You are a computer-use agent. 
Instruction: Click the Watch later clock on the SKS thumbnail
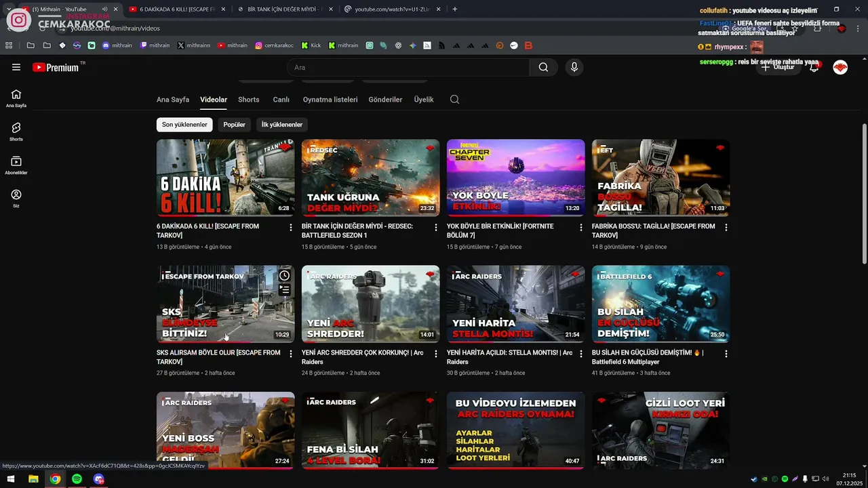285,275
